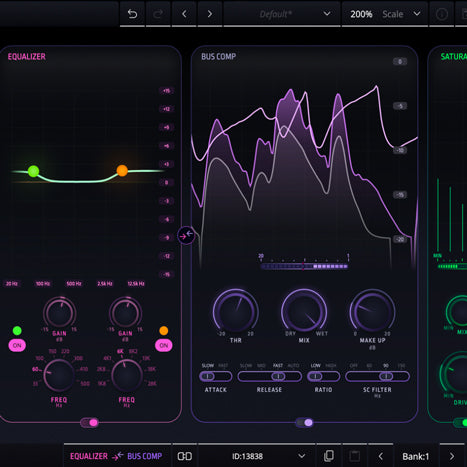
Task: Click the SC FILTER selector slider
Action: 377,376
